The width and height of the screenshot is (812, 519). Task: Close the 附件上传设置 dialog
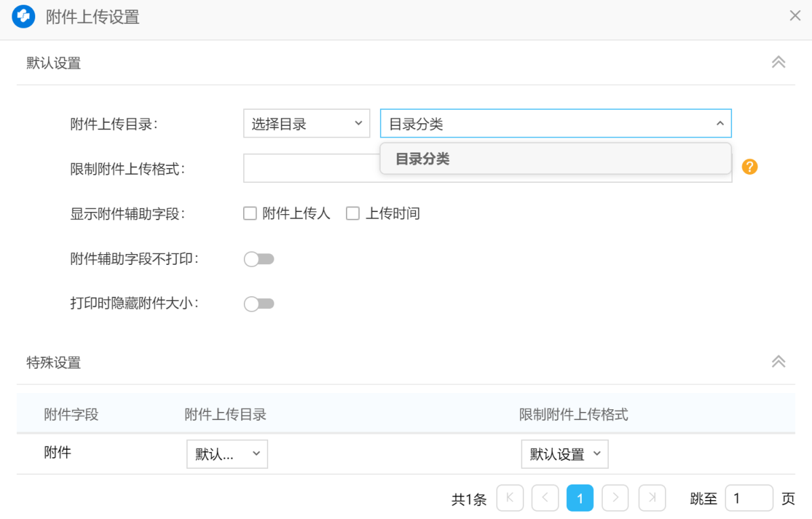click(x=795, y=16)
